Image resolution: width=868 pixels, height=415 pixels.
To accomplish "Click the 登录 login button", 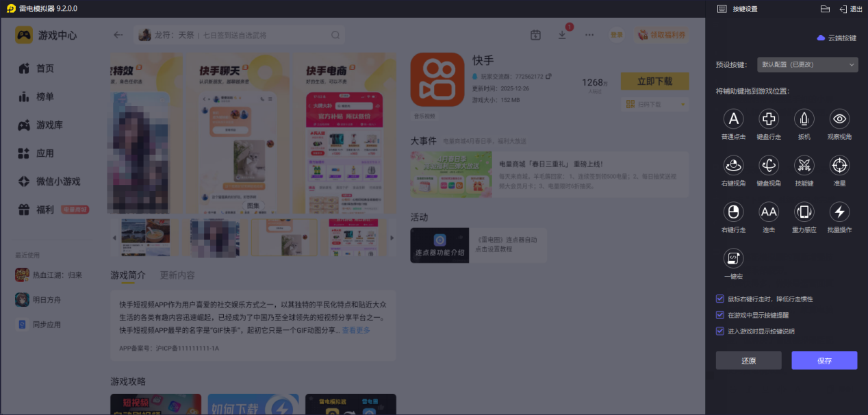I will 617,35.
